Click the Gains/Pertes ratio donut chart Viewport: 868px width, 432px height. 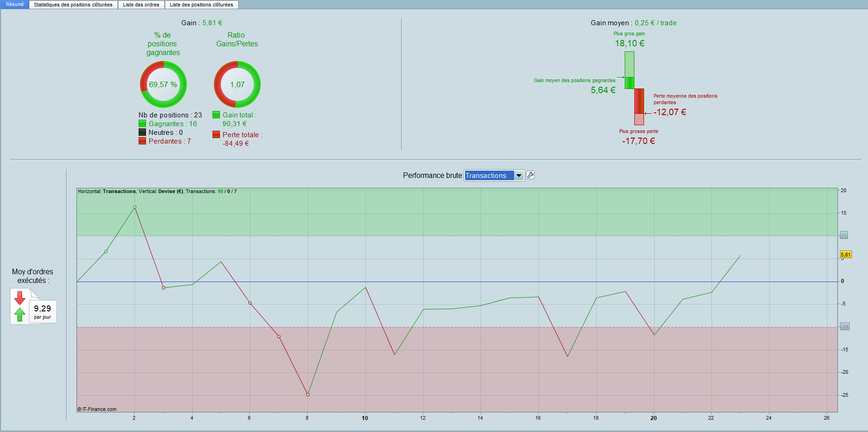[237, 84]
